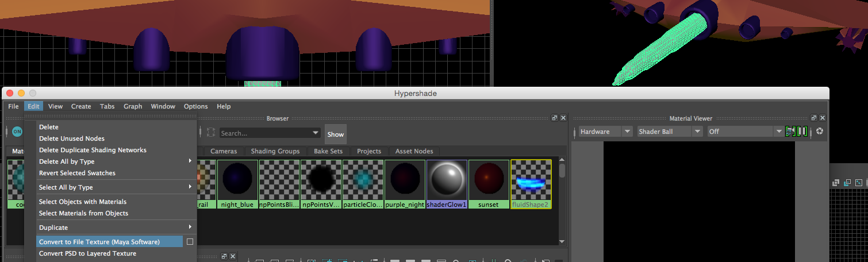Screen dimensions: 868x262
Task: Open the Shader Ball geometry dropdown
Action: [x=670, y=132]
